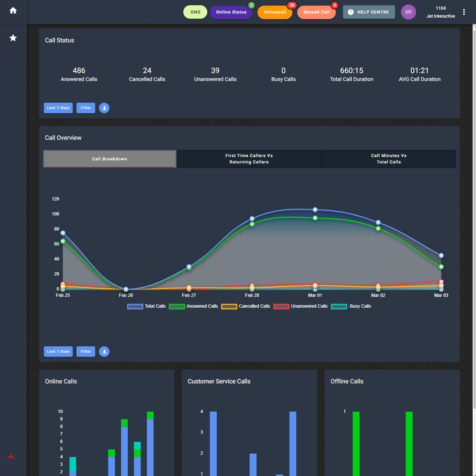Click the Total Calls point at Feb 27
The width and height of the screenshot is (476, 476).
(189, 266)
